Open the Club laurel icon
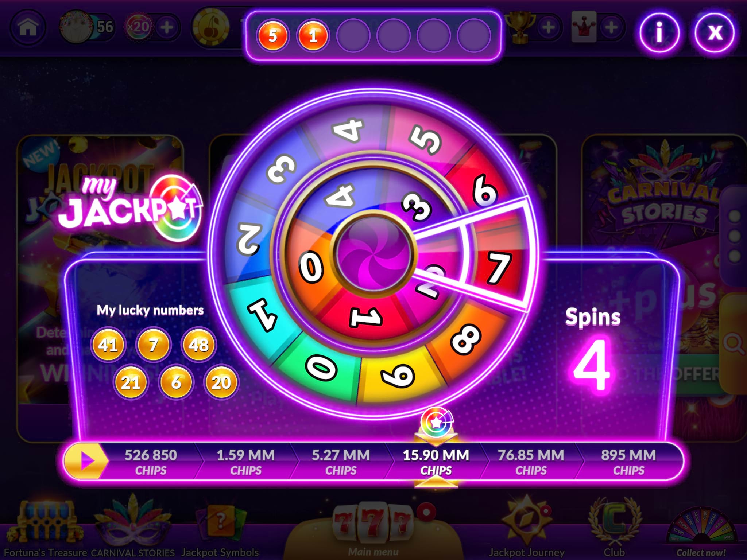Screen dimensions: 747x560 [x=614, y=529]
